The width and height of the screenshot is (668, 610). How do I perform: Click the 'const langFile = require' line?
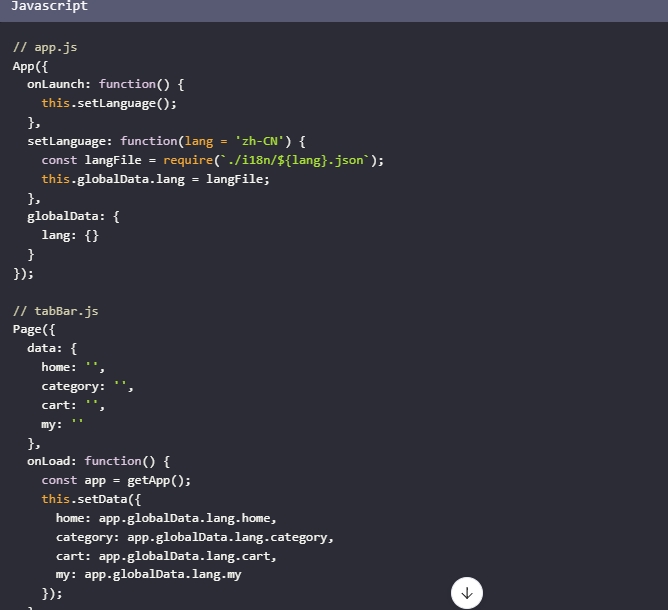coord(213,160)
